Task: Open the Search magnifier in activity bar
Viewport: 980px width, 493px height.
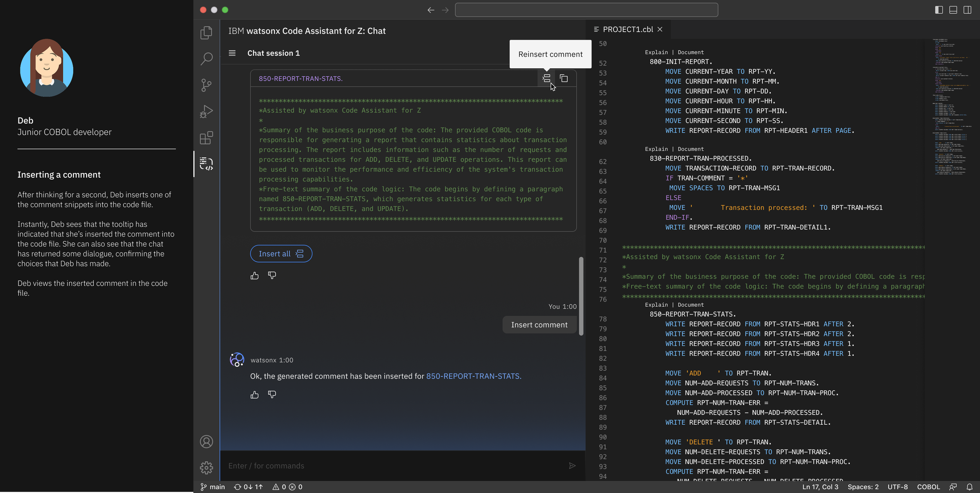Action: click(206, 59)
